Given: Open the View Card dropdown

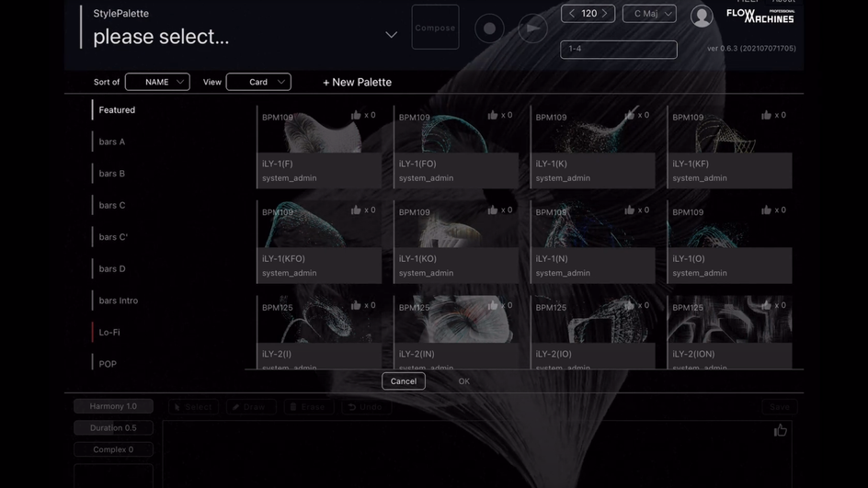Looking at the screenshot, I should [x=258, y=82].
